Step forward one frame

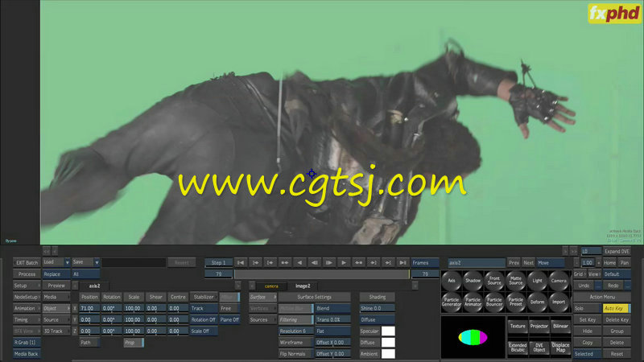click(329, 263)
